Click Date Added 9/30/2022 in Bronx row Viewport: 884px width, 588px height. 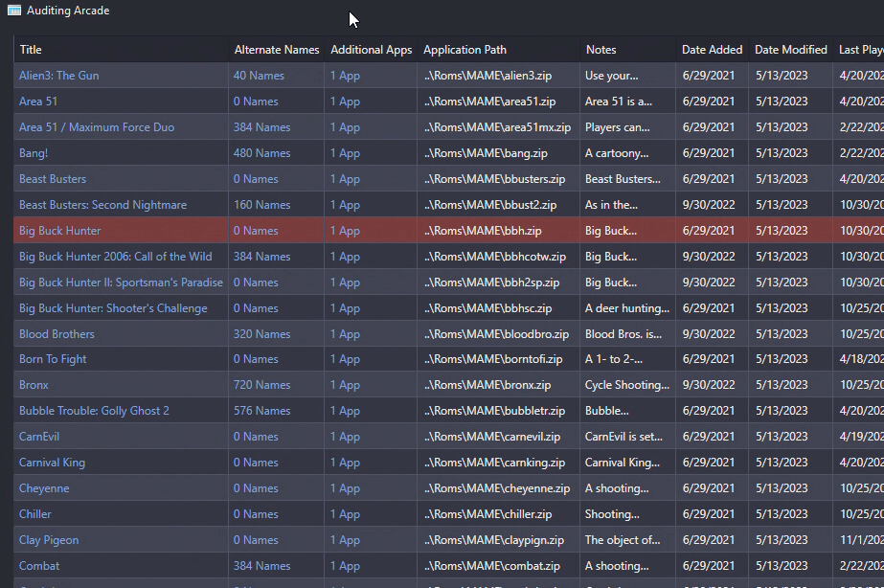point(709,385)
